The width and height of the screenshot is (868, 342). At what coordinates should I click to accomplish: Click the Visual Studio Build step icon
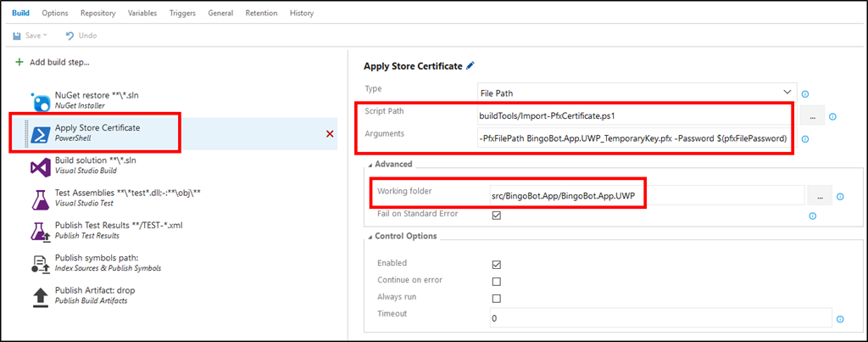[42, 166]
